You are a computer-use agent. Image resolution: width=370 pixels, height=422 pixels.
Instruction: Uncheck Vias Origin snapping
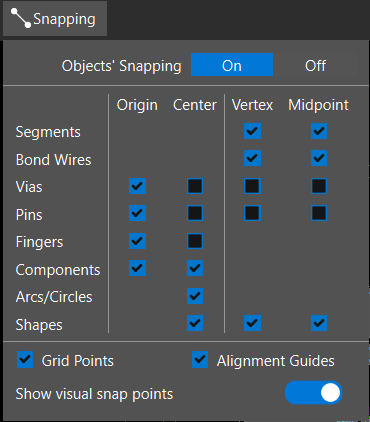coord(137,186)
